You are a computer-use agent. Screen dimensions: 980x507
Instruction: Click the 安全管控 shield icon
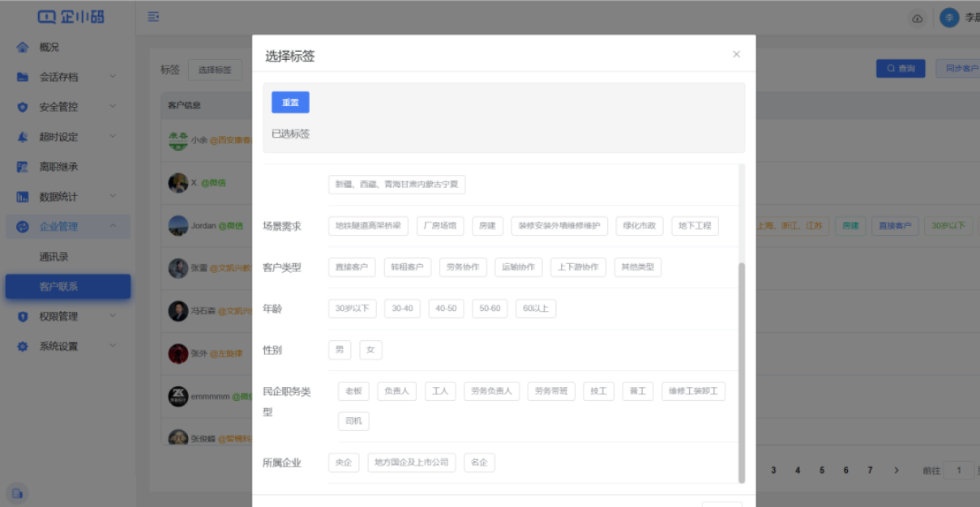23,107
